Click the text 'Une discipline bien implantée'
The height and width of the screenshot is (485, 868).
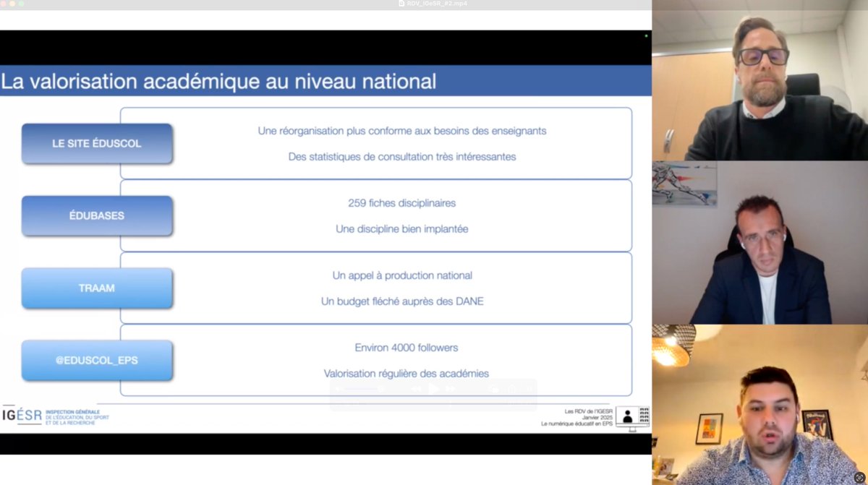click(x=402, y=228)
